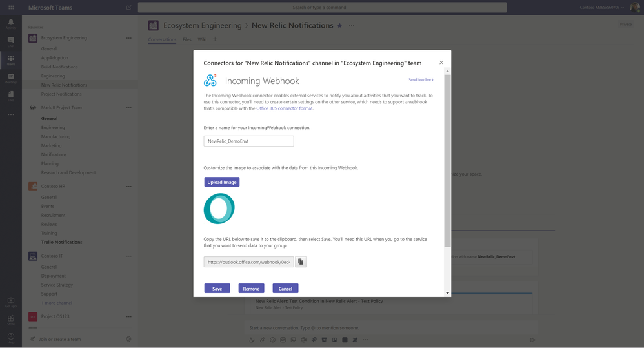Favorite the channel with the star icon
644x348 pixels.
[x=339, y=25]
